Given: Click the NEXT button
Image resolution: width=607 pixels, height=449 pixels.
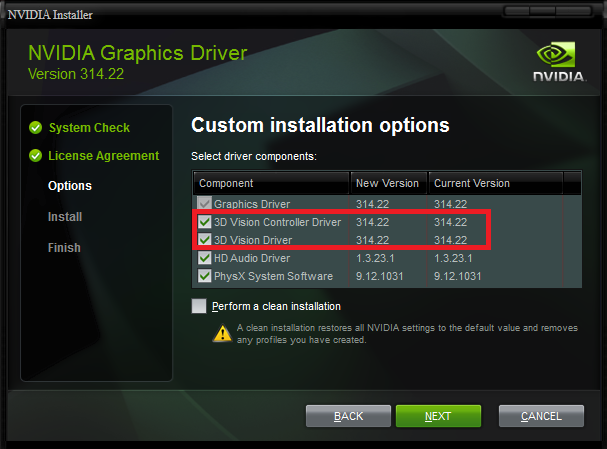Looking at the screenshot, I should [x=438, y=416].
